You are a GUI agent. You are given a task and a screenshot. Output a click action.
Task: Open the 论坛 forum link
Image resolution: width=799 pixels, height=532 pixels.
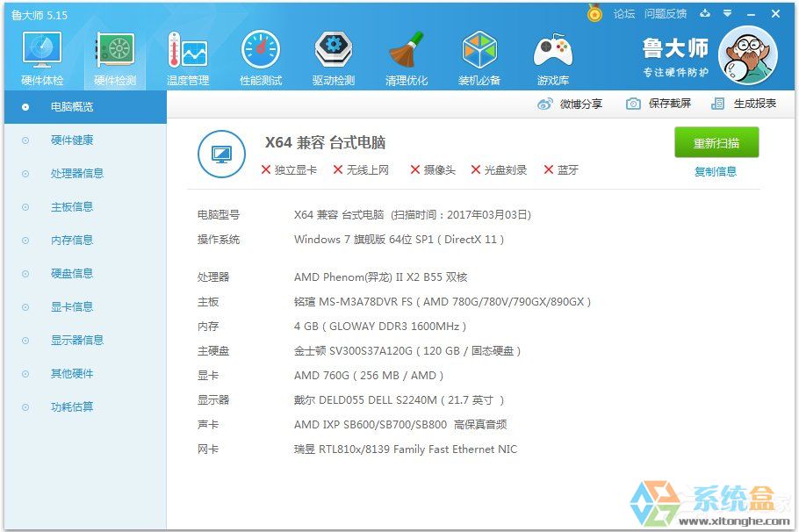coord(623,14)
